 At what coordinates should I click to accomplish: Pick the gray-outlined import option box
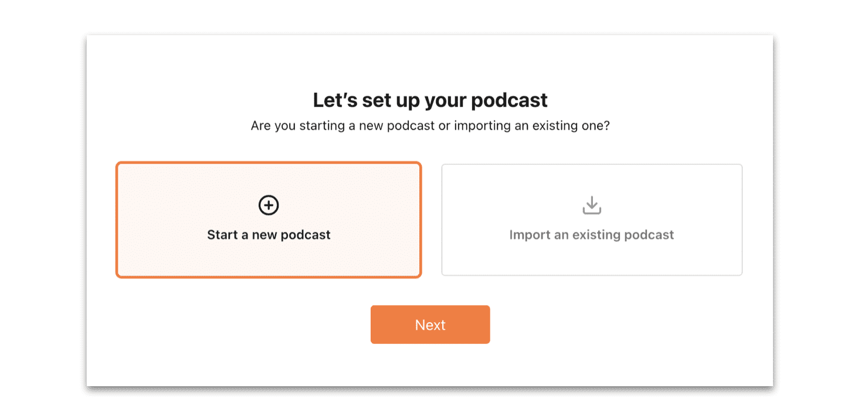tap(592, 219)
